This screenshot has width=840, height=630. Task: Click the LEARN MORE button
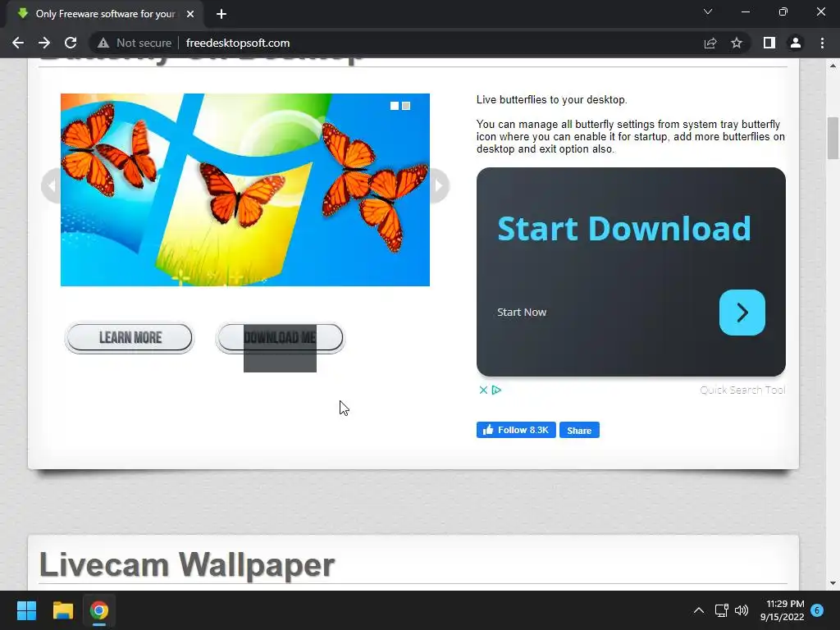point(130,337)
